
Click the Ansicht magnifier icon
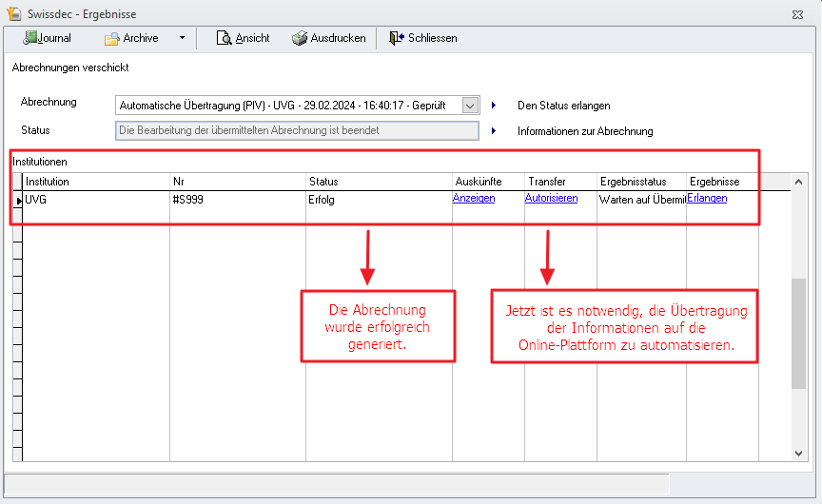[224, 38]
